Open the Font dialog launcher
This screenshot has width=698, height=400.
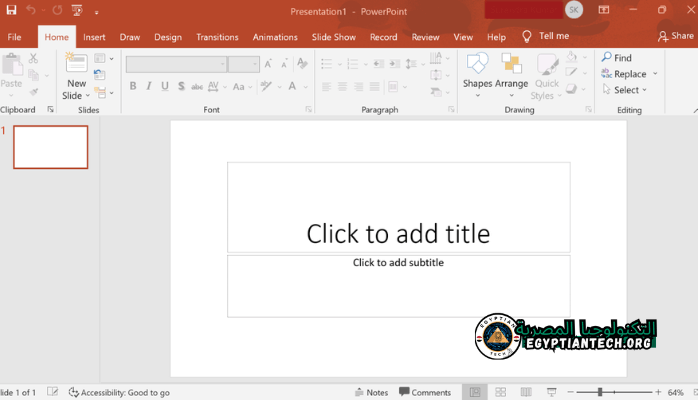pyautogui.click(x=308, y=109)
